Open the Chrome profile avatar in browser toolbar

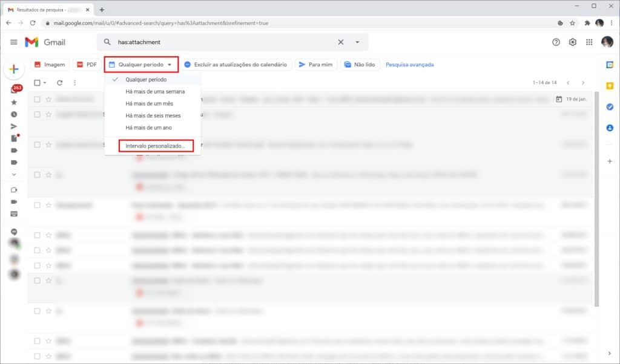coord(599,24)
